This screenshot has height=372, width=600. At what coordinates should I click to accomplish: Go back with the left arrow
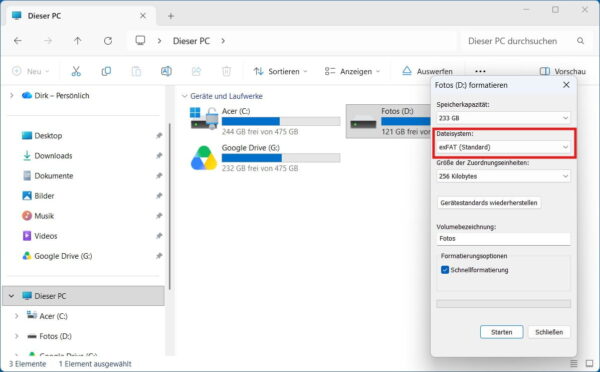(x=18, y=41)
